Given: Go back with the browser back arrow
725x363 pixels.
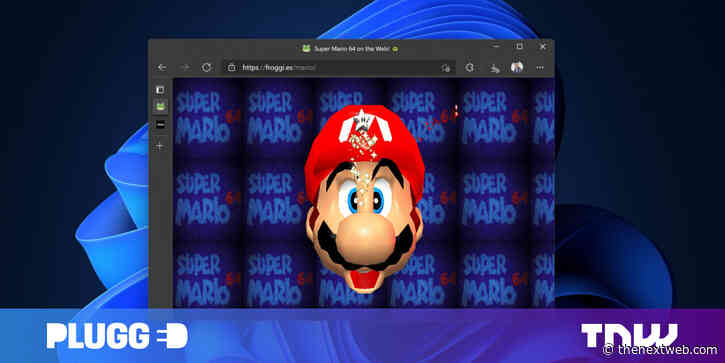Looking at the screenshot, I should tap(162, 68).
